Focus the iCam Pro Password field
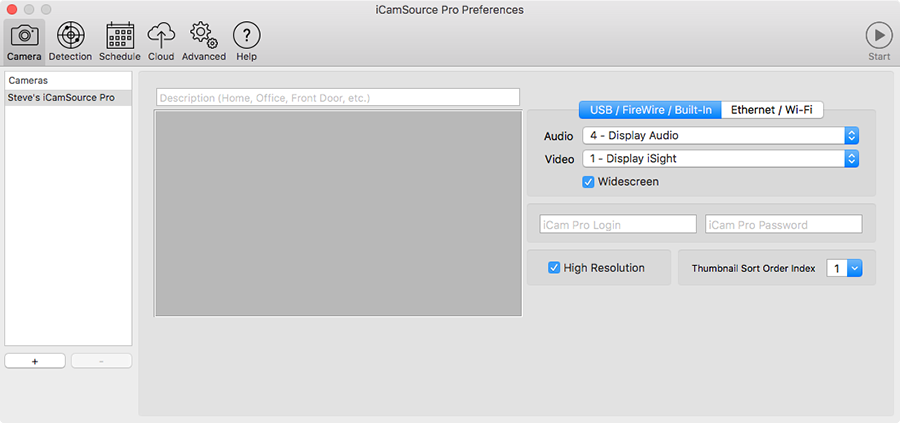This screenshot has height=423, width=900. click(783, 224)
